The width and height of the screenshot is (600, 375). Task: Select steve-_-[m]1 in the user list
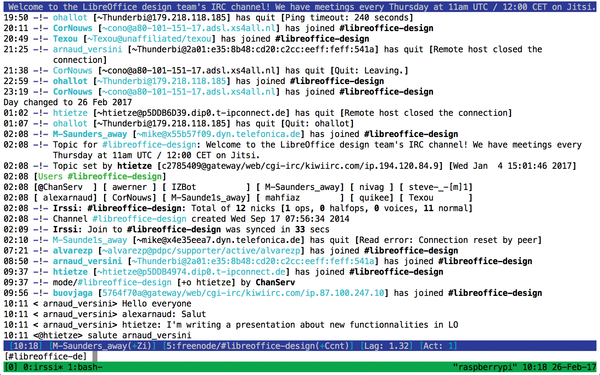[438, 188]
